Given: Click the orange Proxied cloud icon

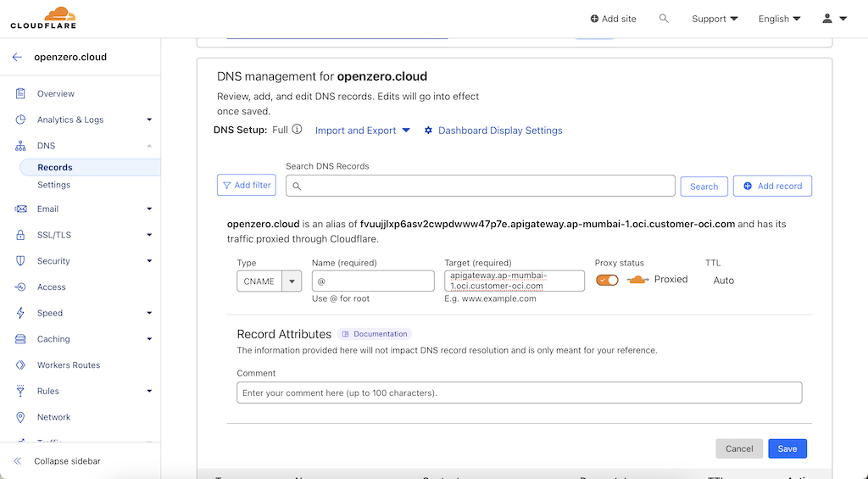Looking at the screenshot, I should point(637,280).
